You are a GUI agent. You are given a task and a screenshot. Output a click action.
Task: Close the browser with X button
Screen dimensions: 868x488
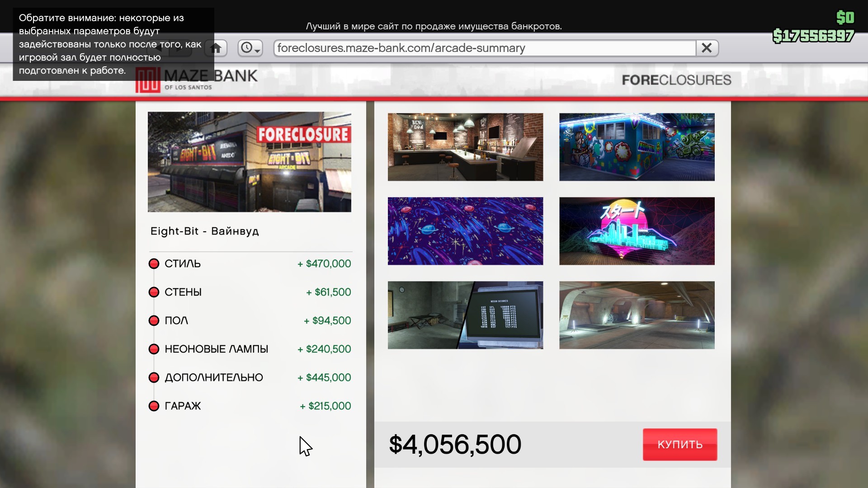pyautogui.click(x=707, y=48)
